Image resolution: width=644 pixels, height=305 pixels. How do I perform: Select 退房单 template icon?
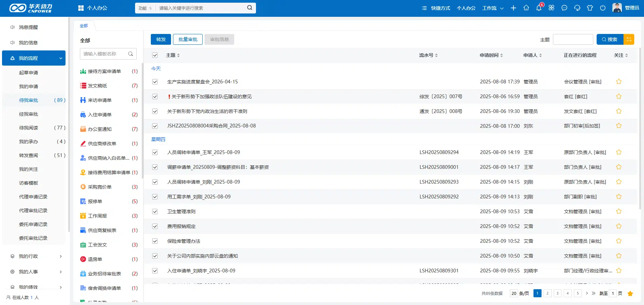pyautogui.click(x=83, y=259)
